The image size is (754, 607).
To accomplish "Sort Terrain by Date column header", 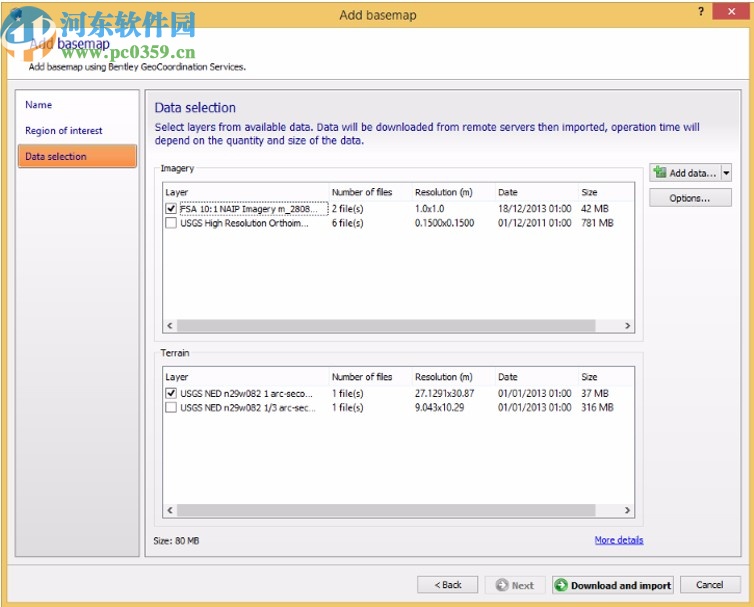I will coord(537,377).
